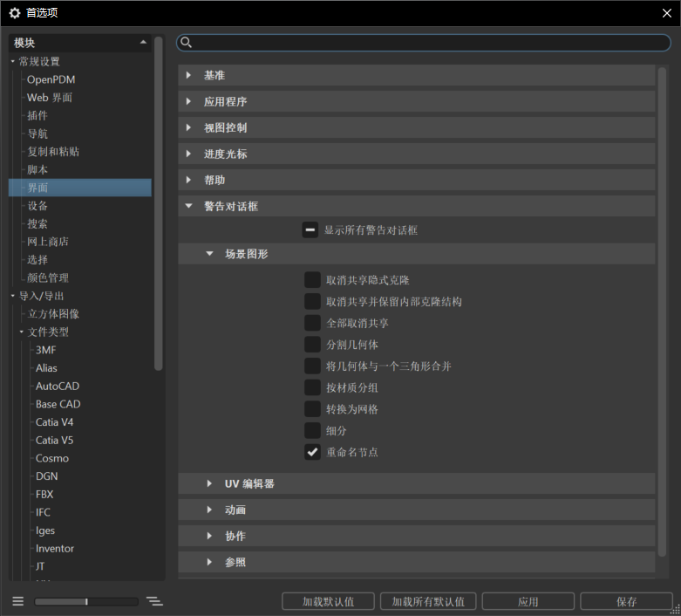Click the magnifier search icon

(x=186, y=42)
